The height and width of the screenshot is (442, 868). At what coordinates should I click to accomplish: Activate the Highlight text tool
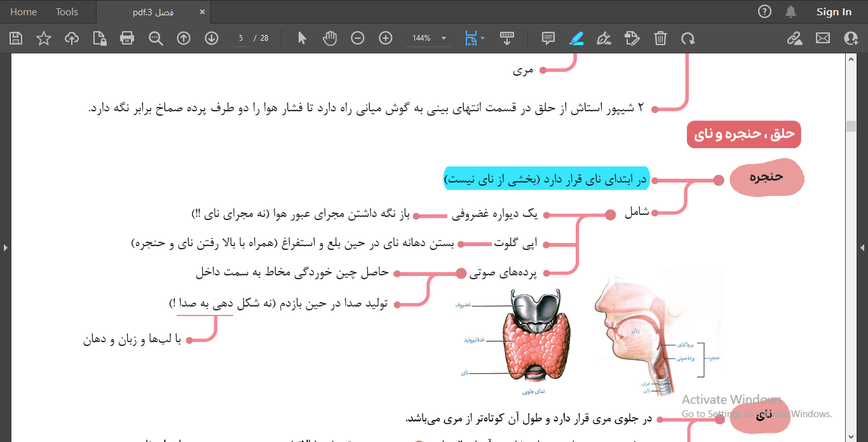tap(576, 38)
